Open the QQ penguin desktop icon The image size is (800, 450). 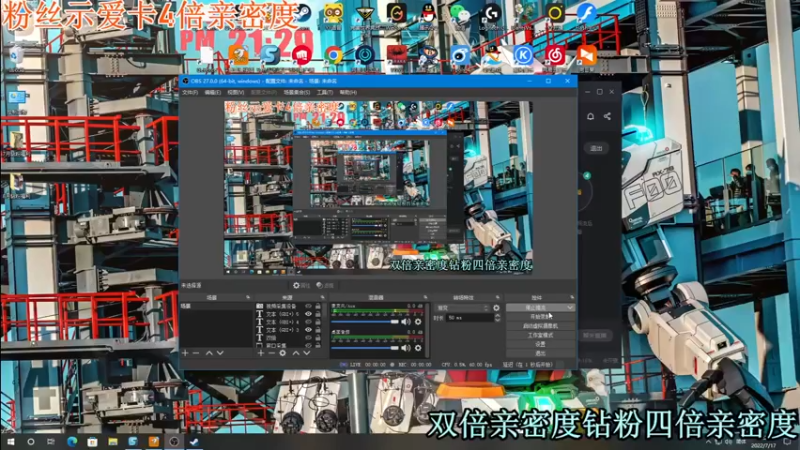[x=429, y=14]
